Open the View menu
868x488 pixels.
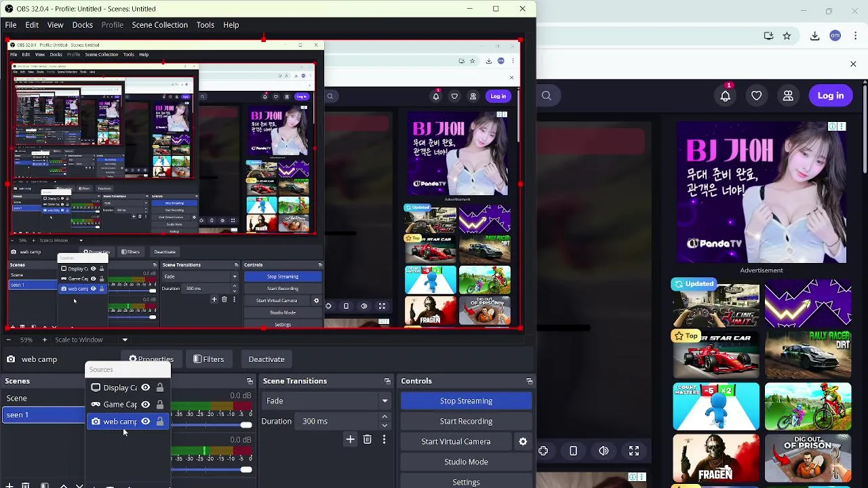click(55, 25)
